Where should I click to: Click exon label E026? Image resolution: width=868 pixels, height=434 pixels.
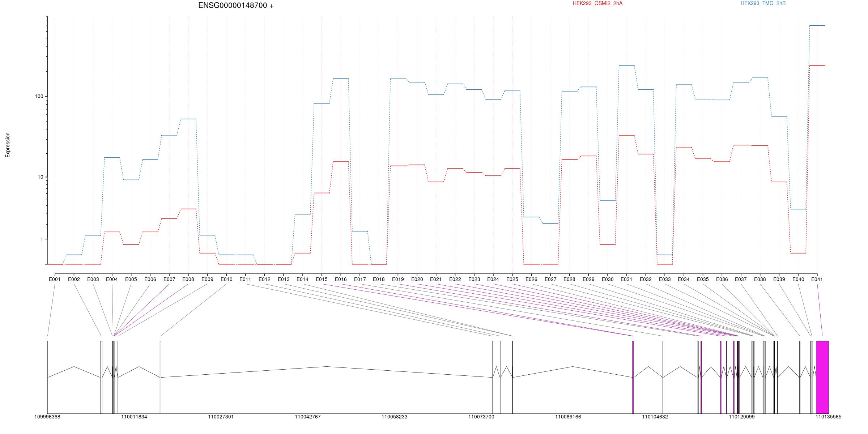(x=531, y=279)
